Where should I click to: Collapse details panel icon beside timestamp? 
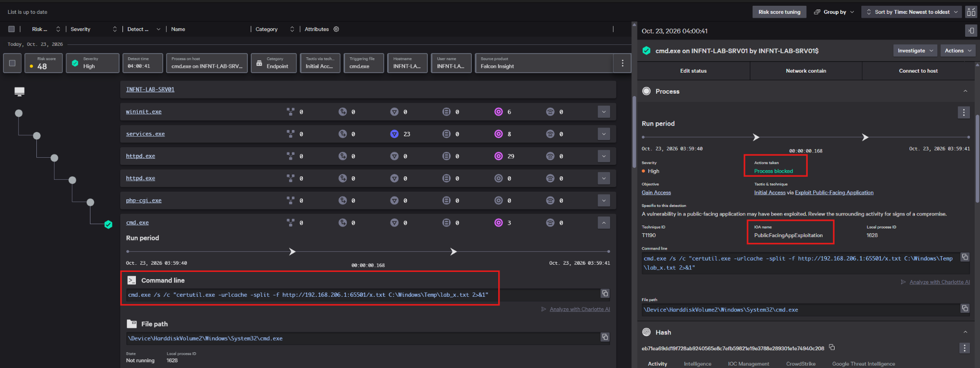point(971,31)
